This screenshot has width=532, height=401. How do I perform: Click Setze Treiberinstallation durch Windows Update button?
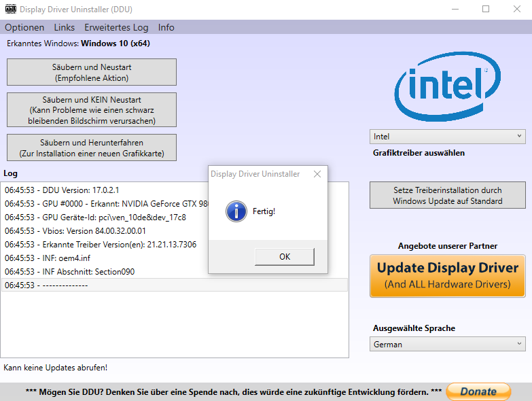448,195
